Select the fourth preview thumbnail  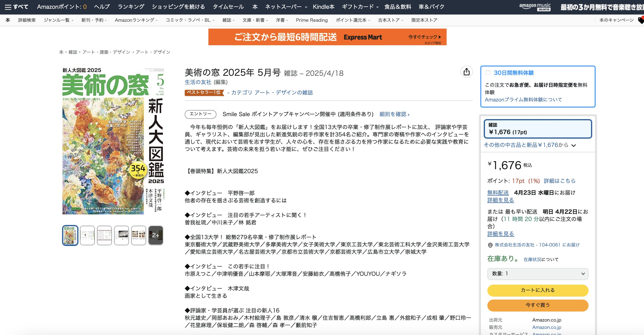[x=121, y=235]
